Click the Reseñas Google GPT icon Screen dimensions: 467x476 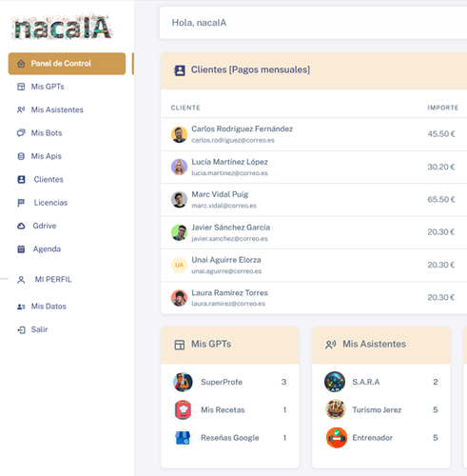click(183, 438)
